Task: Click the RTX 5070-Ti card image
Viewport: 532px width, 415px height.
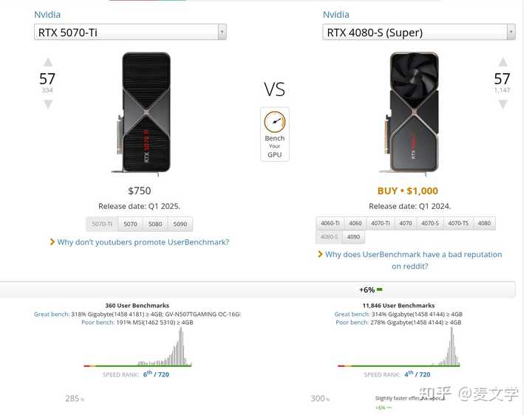Action: point(145,114)
